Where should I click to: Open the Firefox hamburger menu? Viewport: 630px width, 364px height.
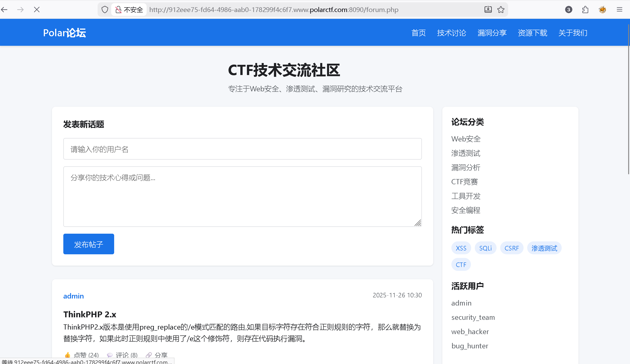tap(619, 10)
